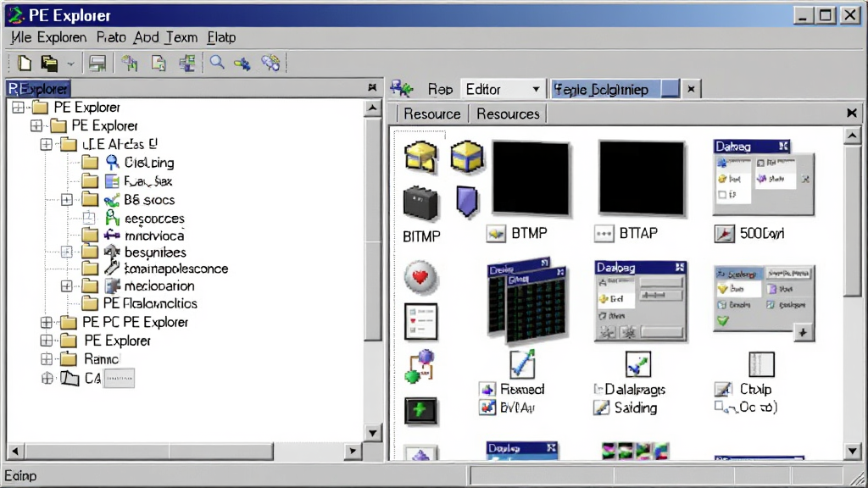This screenshot has height=488, width=868.
Task: Expand the root PE Explorer tree node
Action: pyautogui.click(x=18, y=108)
